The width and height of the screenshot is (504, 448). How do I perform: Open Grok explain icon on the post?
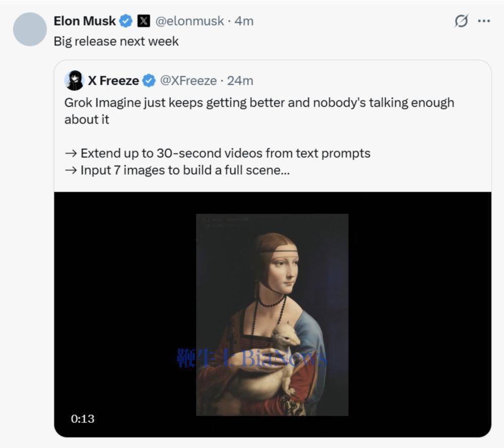click(x=461, y=21)
